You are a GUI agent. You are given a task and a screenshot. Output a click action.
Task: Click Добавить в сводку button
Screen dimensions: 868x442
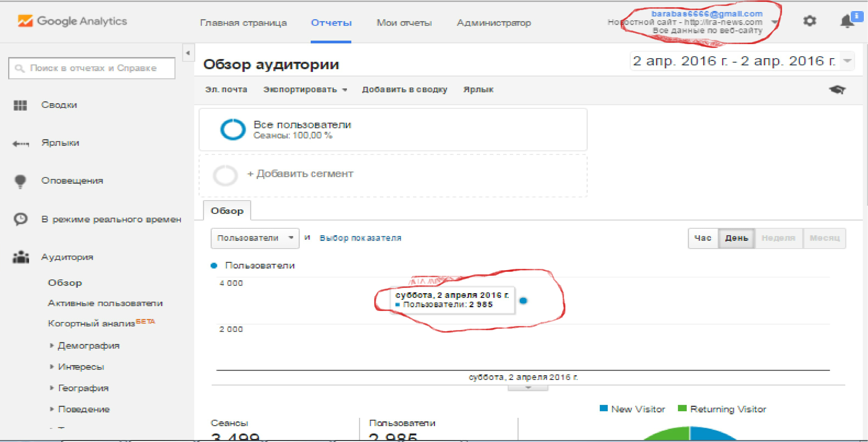pyautogui.click(x=404, y=89)
